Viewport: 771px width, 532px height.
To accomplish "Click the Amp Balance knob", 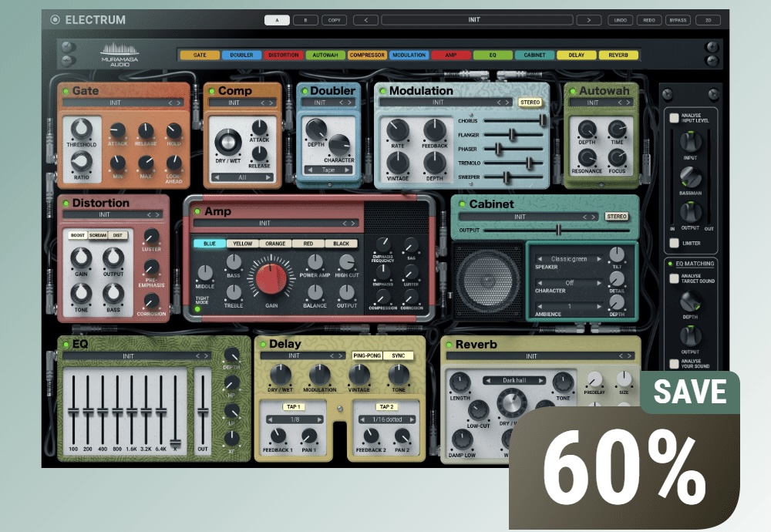I will pos(315,292).
